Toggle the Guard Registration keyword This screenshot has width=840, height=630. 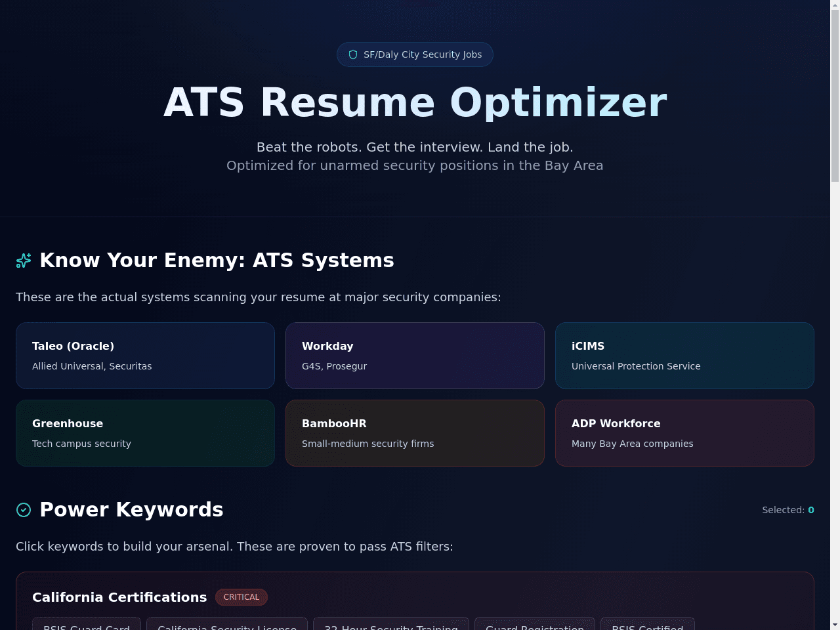pos(535,625)
